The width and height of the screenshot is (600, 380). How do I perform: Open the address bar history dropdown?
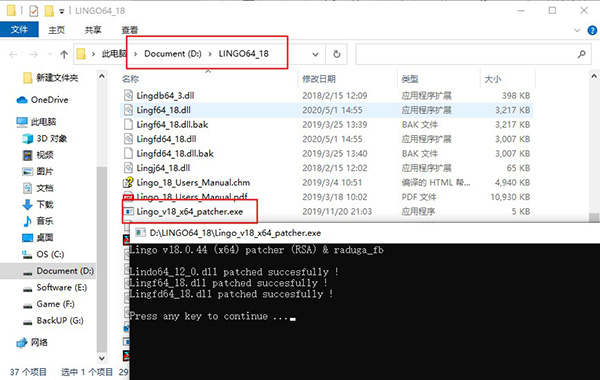click(315, 54)
